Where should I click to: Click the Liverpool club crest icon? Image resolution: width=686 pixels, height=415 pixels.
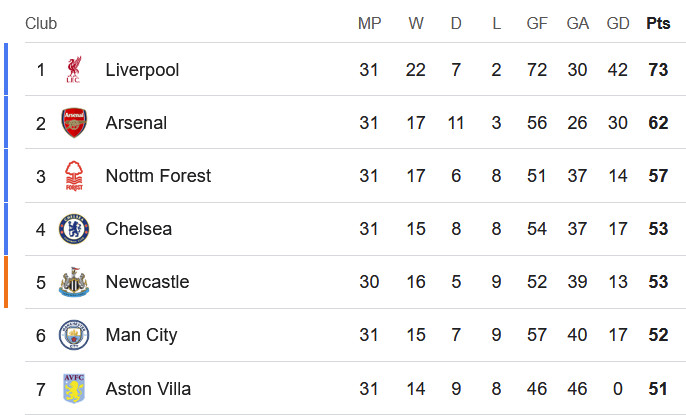click(74, 70)
